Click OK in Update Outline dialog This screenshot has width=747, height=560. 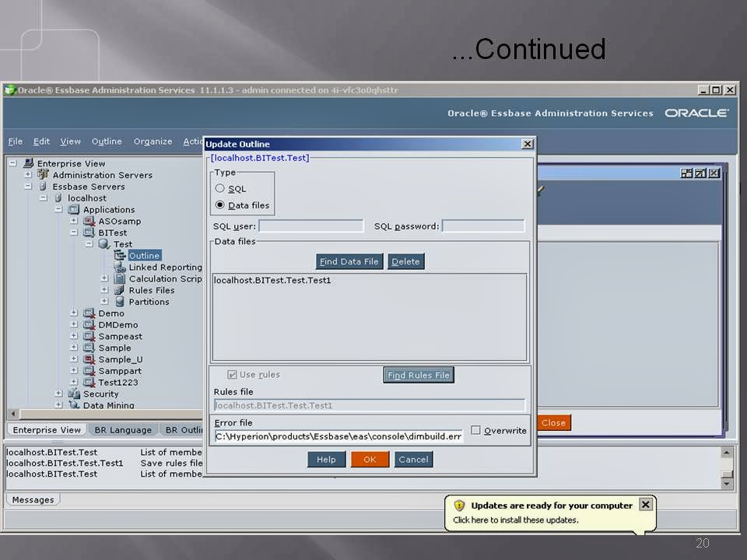370,460
